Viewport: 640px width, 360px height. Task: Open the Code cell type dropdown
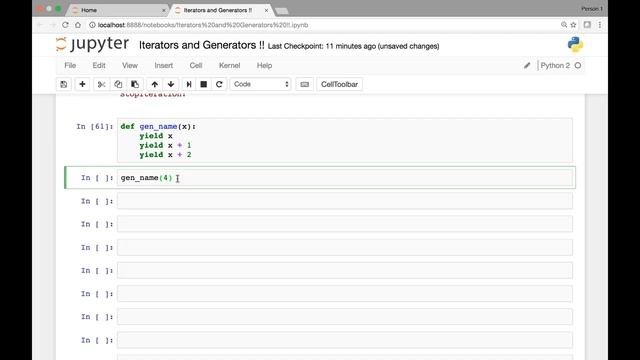pos(260,84)
